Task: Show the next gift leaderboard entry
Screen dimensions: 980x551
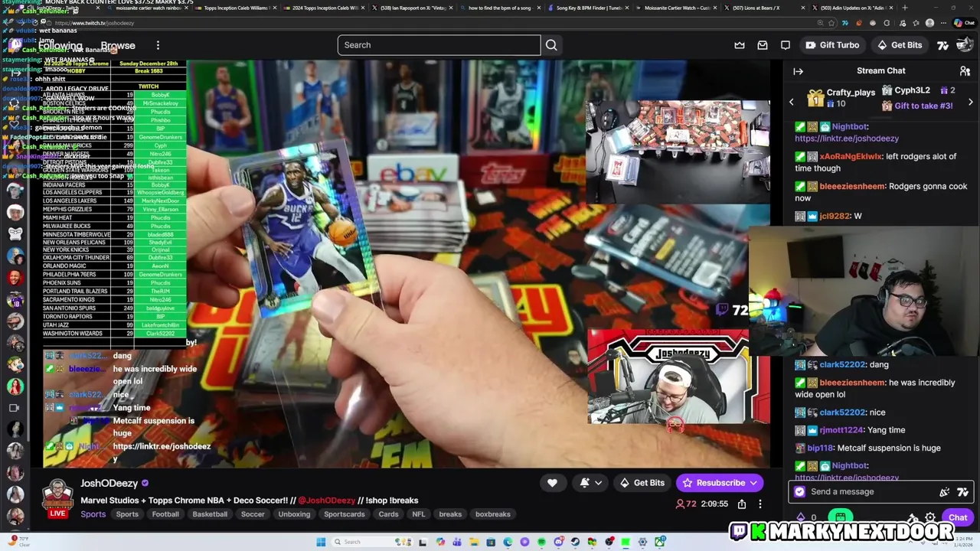Action: [x=970, y=102]
